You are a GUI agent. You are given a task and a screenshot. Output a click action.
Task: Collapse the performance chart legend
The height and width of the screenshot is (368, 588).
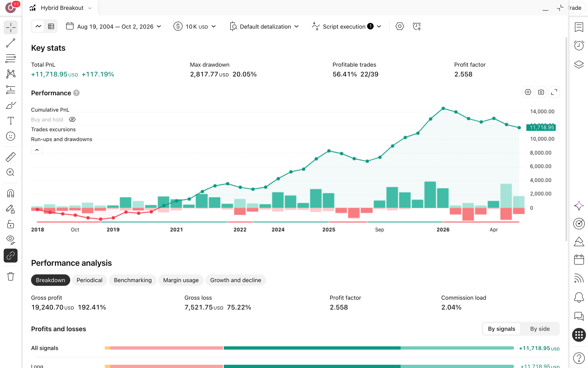click(x=37, y=150)
